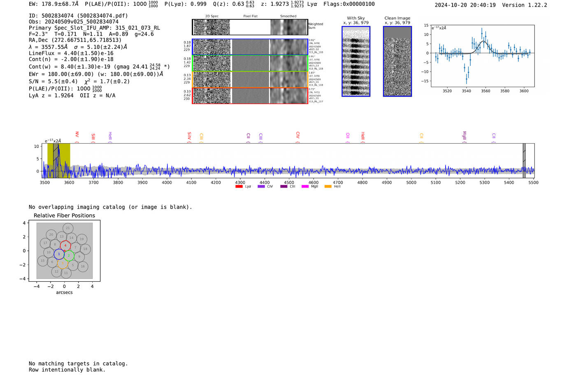Click the 'z: 1.9273' header value
Screen dimensions: 576x392
[275, 4]
